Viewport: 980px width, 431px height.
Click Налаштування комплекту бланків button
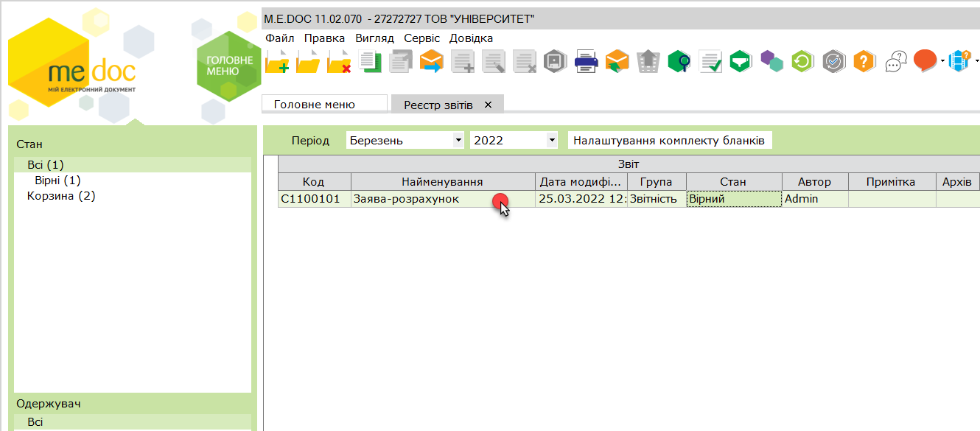671,140
